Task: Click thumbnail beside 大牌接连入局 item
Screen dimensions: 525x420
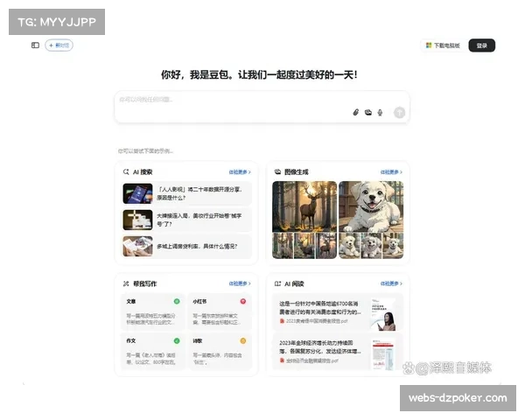Action: pos(137,220)
